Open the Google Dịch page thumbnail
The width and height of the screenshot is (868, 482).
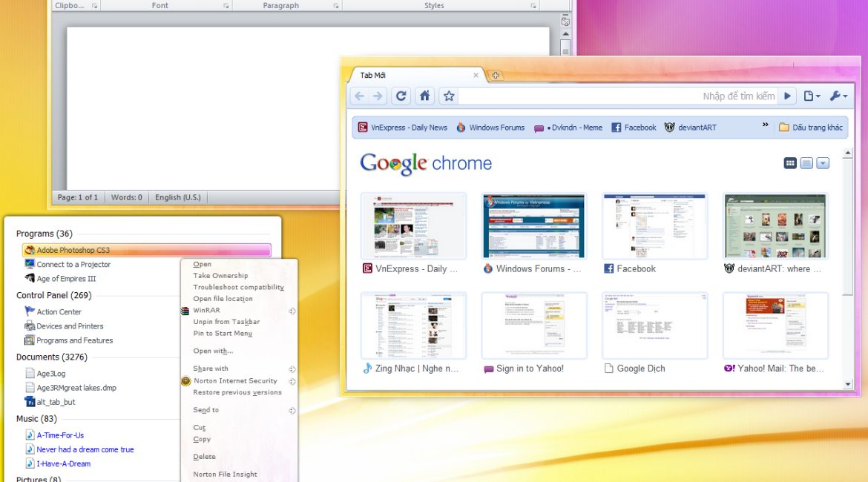(654, 326)
